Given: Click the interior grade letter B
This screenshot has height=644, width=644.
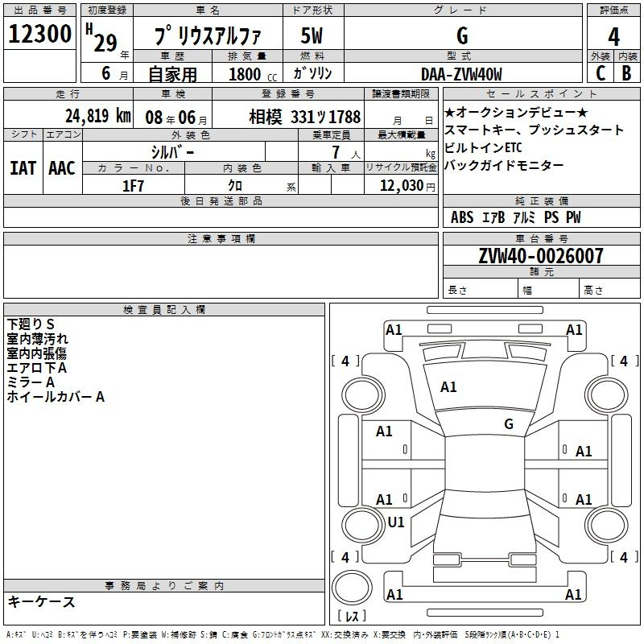Looking at the screenshot, I should pos(626,72).
